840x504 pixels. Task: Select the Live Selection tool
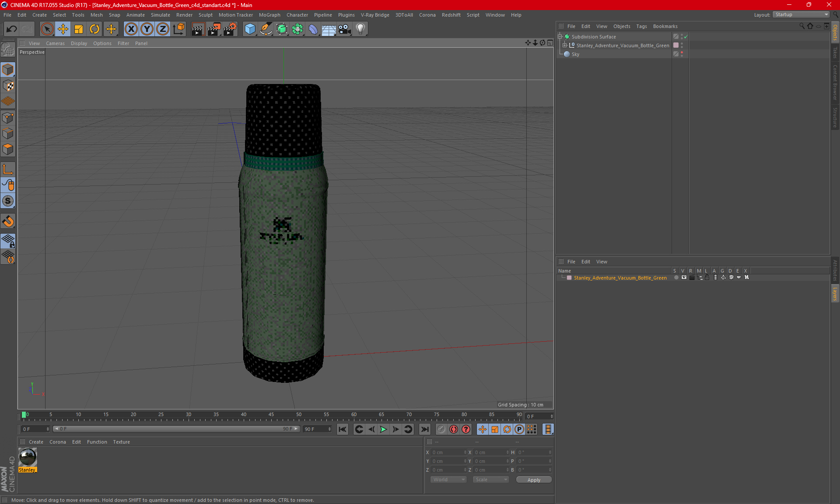coord(47,29)
